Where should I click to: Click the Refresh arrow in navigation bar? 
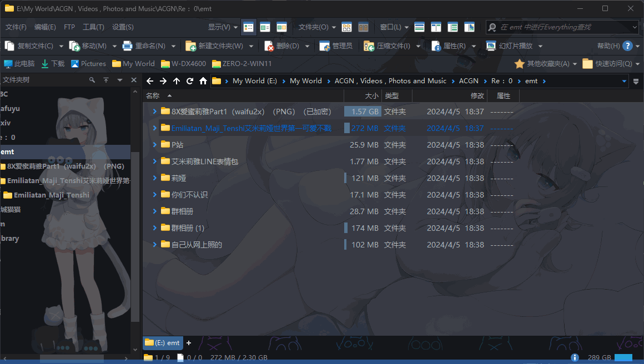coord(190,81)
